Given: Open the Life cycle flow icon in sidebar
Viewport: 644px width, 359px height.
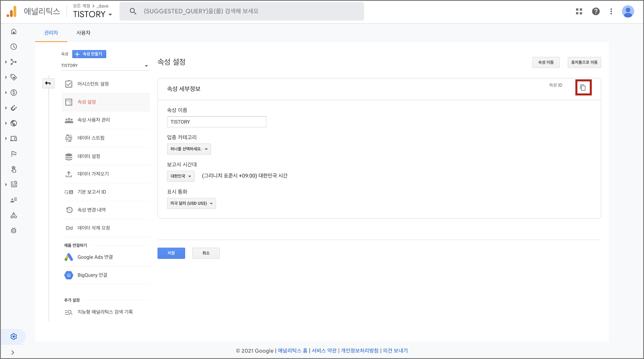Looking at the screenshot, I should (x=14, y=62).
